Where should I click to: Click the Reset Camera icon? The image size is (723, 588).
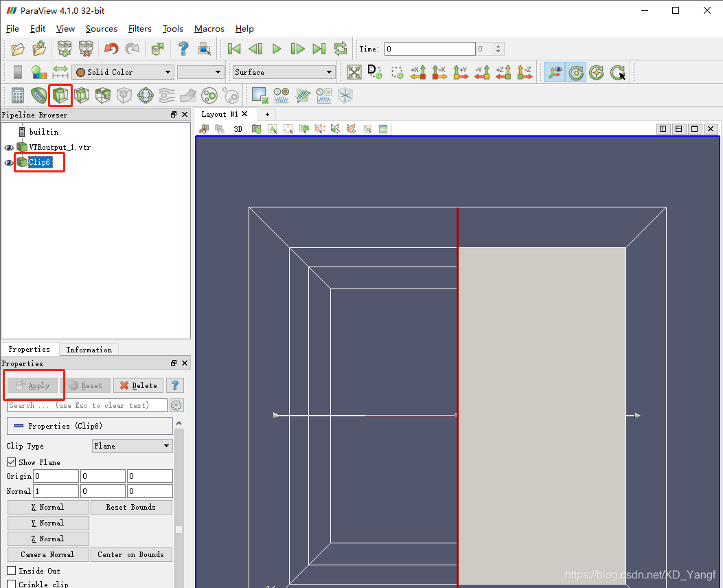point(354,72)
